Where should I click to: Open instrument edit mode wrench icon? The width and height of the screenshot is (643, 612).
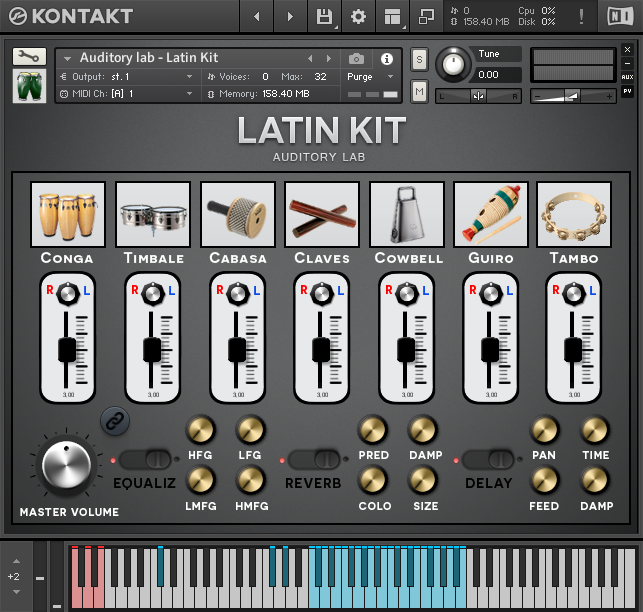[x=29, y=57]
